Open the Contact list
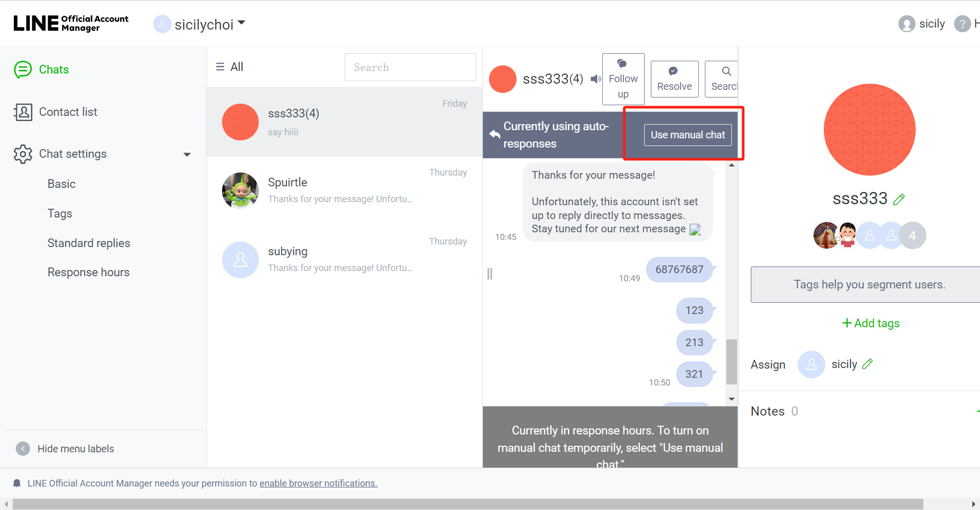 [68, 112]
